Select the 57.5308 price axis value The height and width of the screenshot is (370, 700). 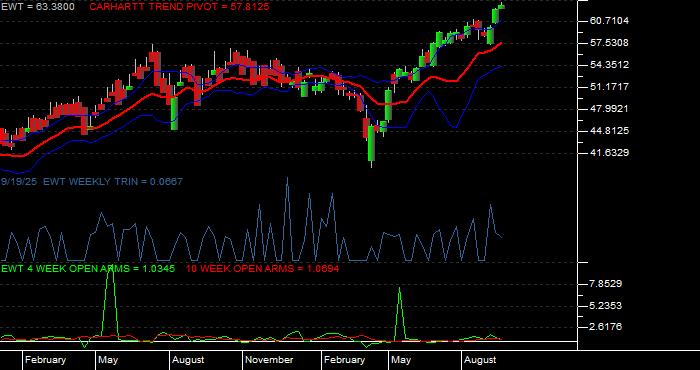[x=609, y=43]
